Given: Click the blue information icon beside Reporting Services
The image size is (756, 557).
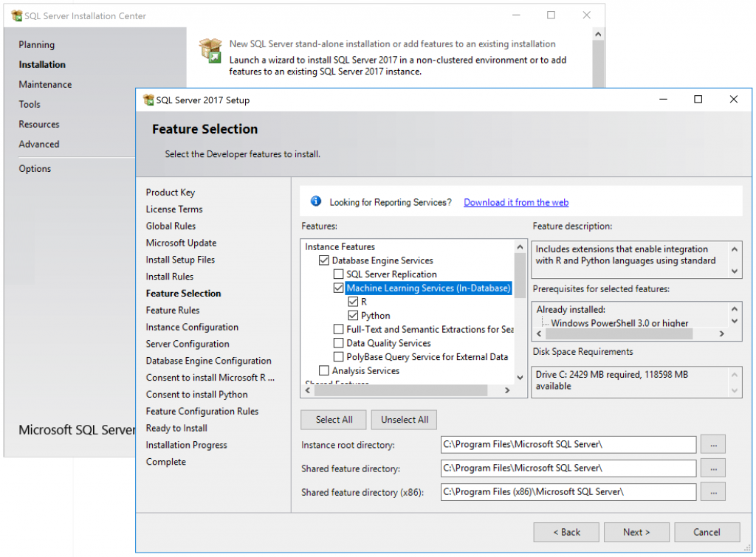Looking at the screenshot, I should 316,201.
